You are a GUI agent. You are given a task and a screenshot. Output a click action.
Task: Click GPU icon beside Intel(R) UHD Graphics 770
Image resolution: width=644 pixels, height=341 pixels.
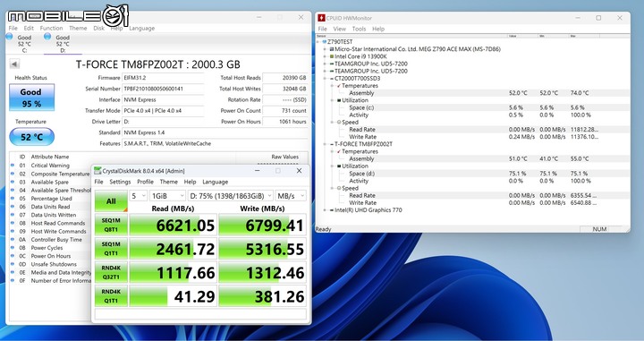point(332,210)
